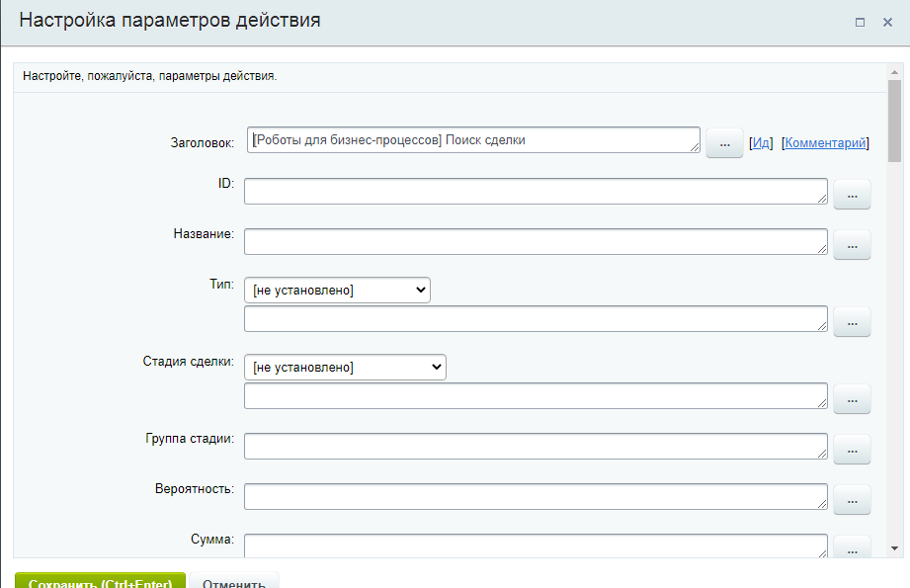
Task: Click the Ид link
Action: (761, 143)
